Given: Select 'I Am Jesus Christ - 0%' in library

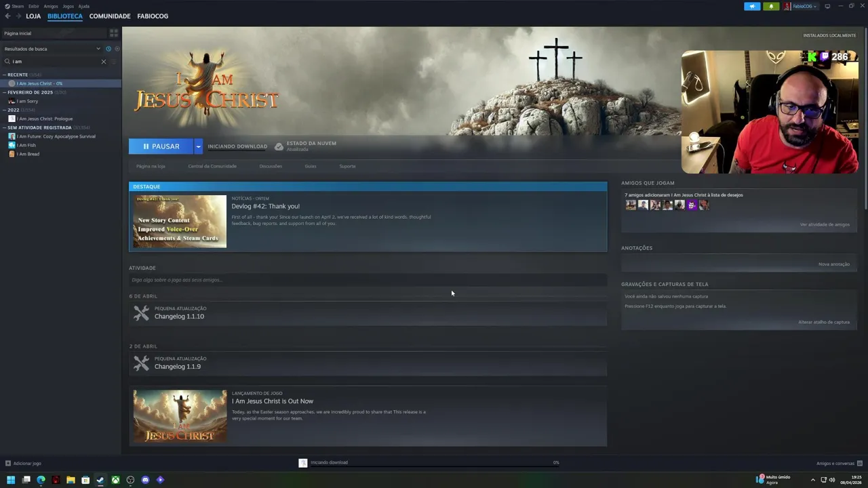Looking at the screenshot, I should 61,83.
